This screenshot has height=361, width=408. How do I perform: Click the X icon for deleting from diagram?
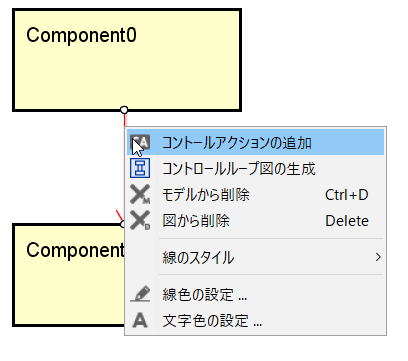(x=140, y=220)
